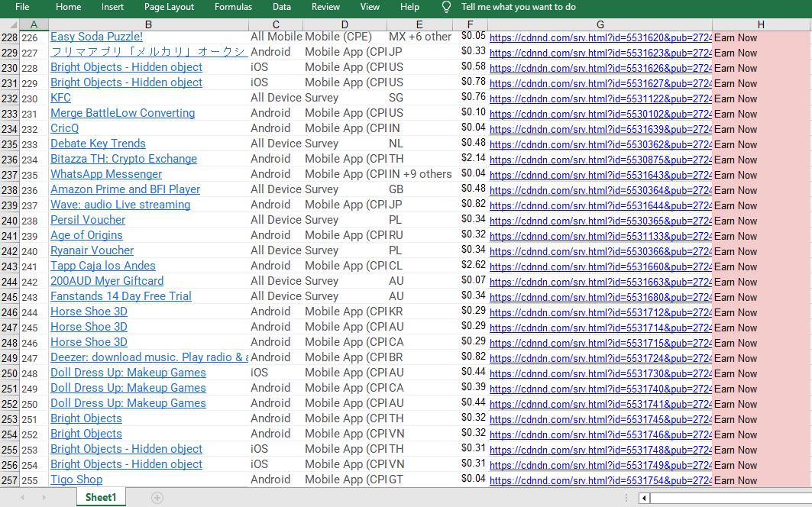Click the previous sheet navigation arrow
The image size is (812, 507).
(21, 498)
